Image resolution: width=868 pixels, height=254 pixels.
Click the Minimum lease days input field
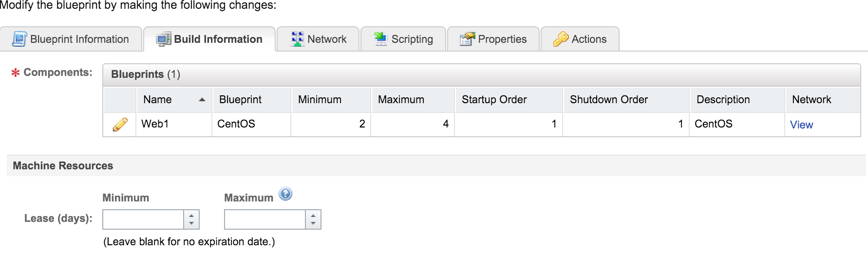coord(143,219)
